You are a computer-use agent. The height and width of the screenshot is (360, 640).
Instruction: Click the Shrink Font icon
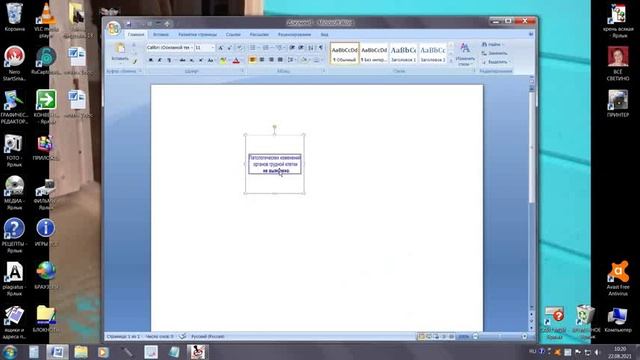tap(229, 48)
